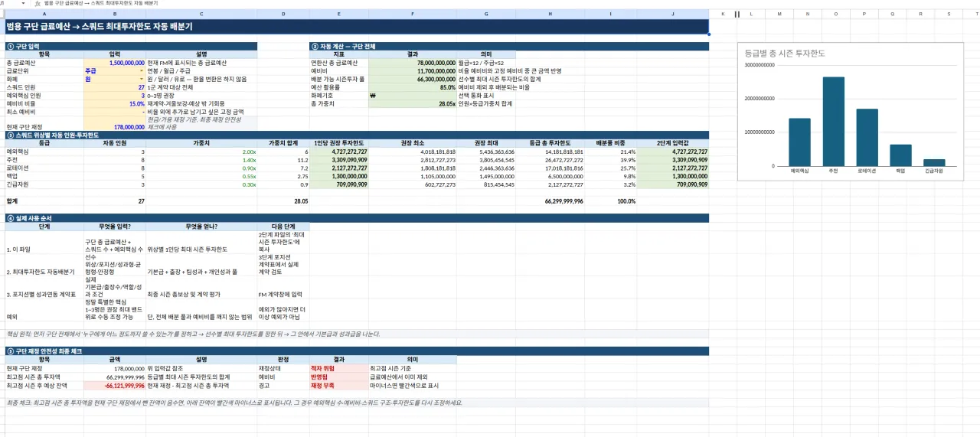The height and width of the screenshot is (437, 980).
Task: Select the 적자 위험 result cell
Action: coord(340,368)
